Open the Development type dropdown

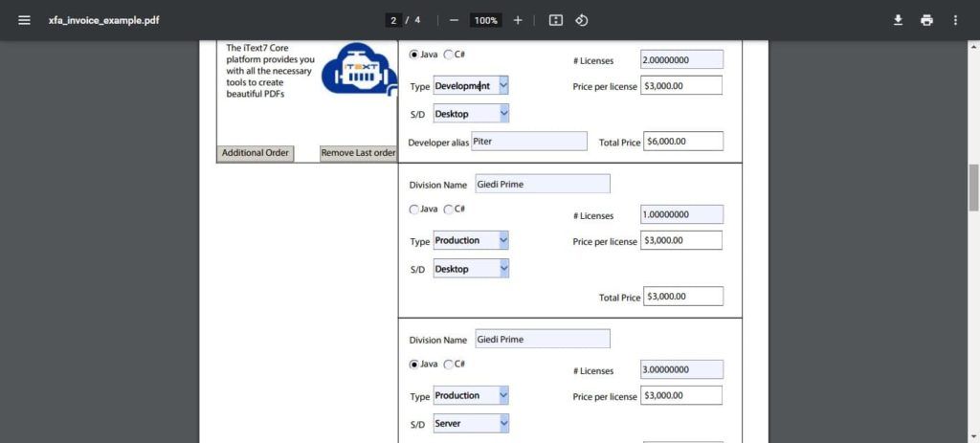(503, 86)
